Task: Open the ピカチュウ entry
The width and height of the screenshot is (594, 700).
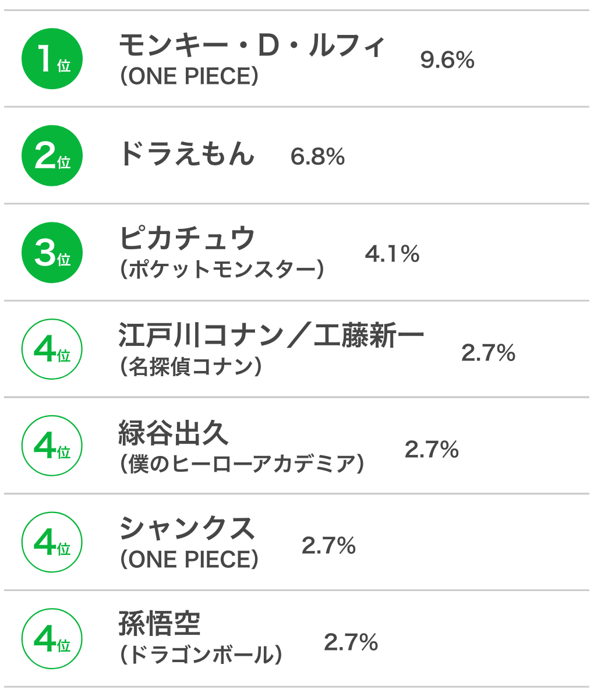Action: [x=188, y=239]
